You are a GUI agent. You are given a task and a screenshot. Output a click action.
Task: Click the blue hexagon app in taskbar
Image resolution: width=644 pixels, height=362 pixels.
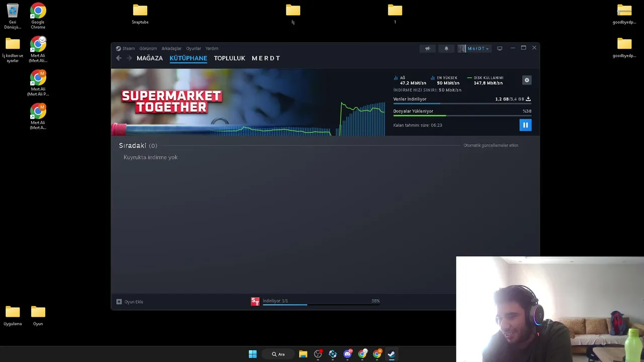pyautogui.click(x=333, y=354)
